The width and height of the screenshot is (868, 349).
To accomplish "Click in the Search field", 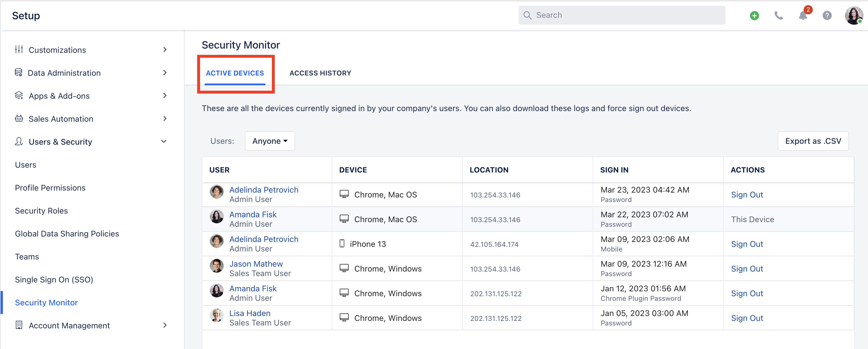I will (x=621, y=15).
